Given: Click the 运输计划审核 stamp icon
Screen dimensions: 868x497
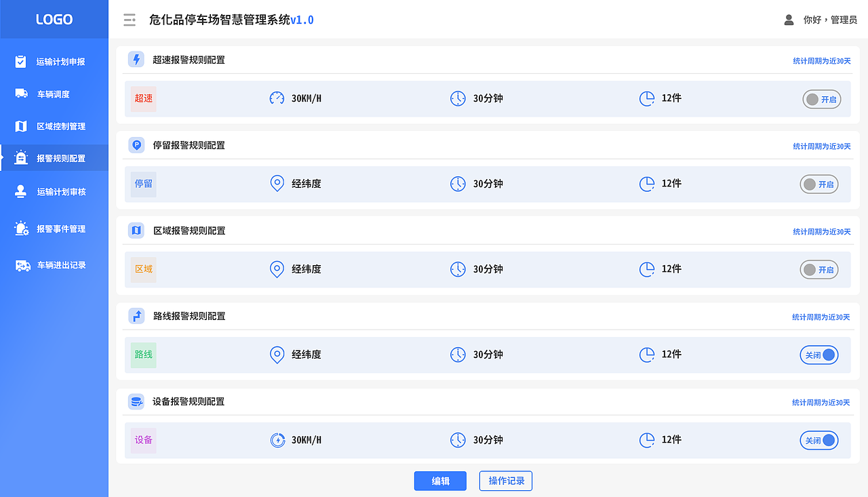Looking at the screenshot, I should (21, 191).
